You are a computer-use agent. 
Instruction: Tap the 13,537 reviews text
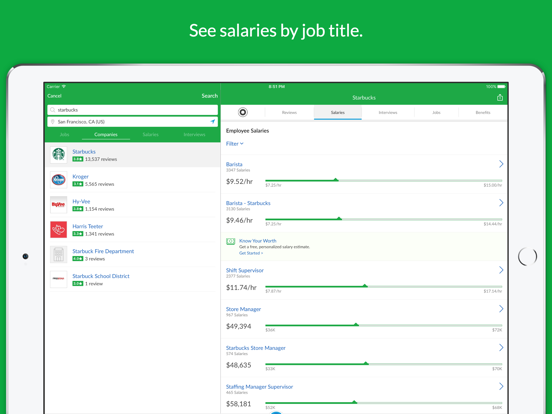[x=101, y=159]
